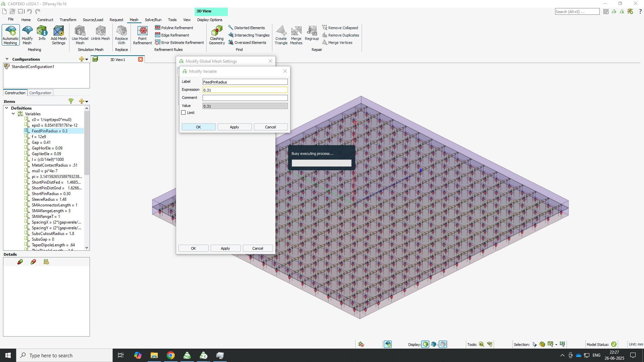The image size is (644, 362).
Task: Collapse the Definitions tree node
Action: pos(6,108)
